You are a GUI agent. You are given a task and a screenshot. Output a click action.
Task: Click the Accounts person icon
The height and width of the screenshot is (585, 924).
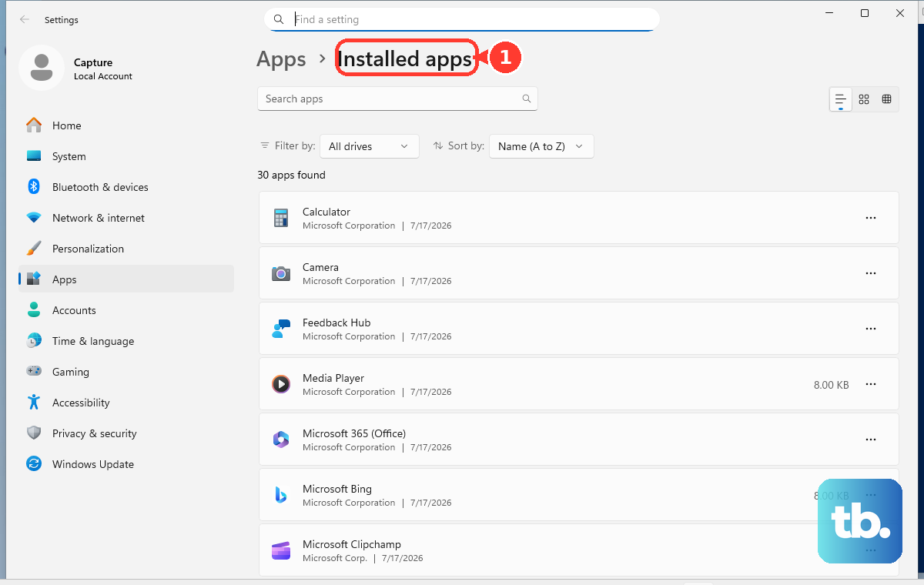point(34,309)
